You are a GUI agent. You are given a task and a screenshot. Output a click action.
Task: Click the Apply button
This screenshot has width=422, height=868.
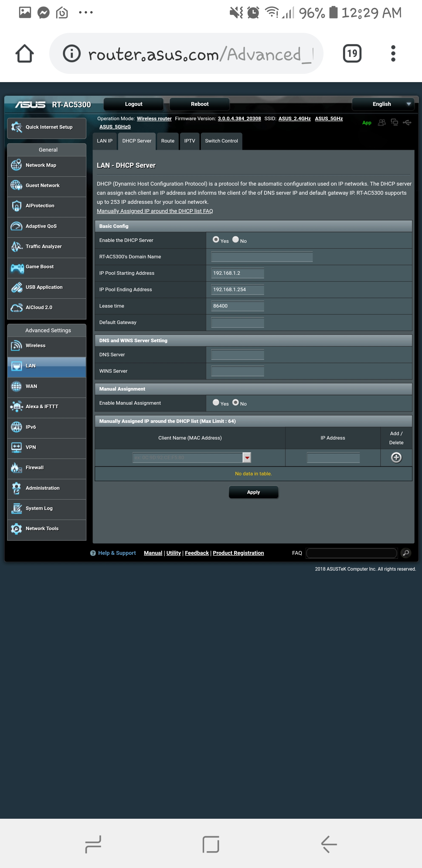pos(253,492)
